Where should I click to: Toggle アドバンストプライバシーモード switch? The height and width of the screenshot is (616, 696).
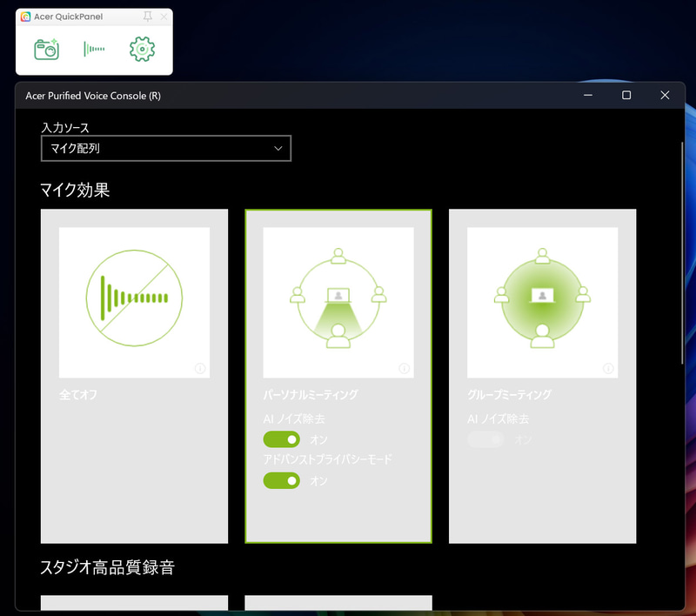point(281,480)
